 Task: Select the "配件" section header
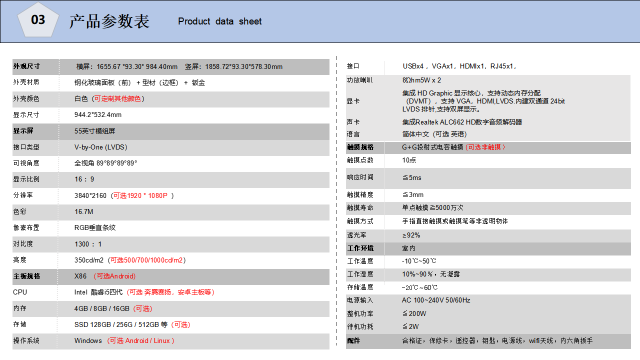[x=354, y=340]
